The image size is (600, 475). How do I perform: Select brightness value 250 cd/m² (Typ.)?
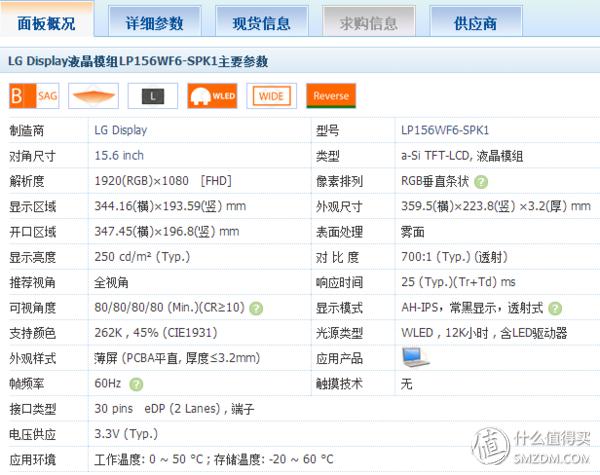142,256
